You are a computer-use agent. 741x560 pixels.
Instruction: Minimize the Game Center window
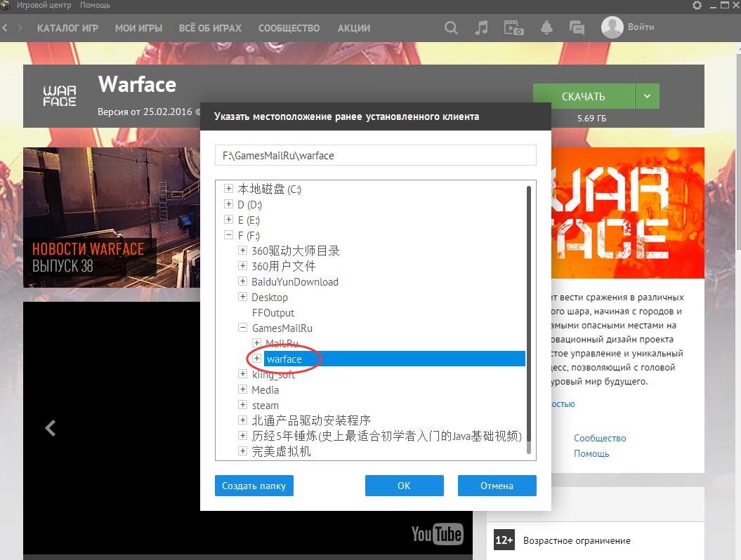pos(713,6)
